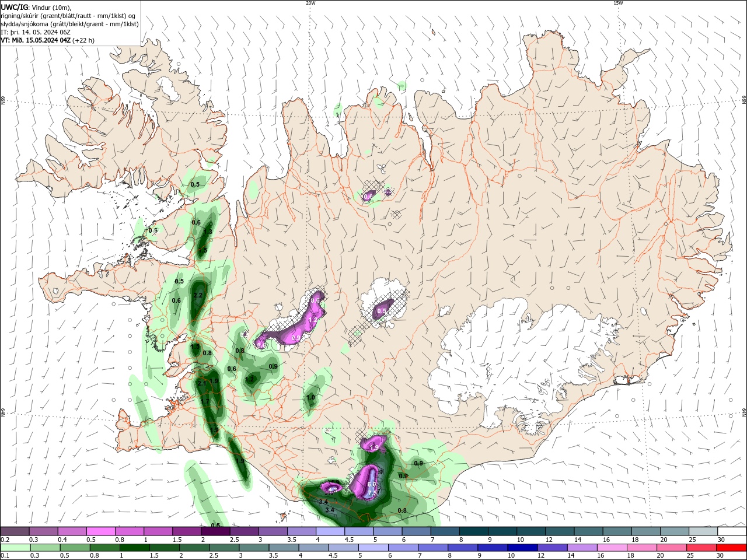This screenshot has width=747, height=560.
Task: Click the pale green 0.1 swatch in the lower scale
Action: tap(16, 548)
